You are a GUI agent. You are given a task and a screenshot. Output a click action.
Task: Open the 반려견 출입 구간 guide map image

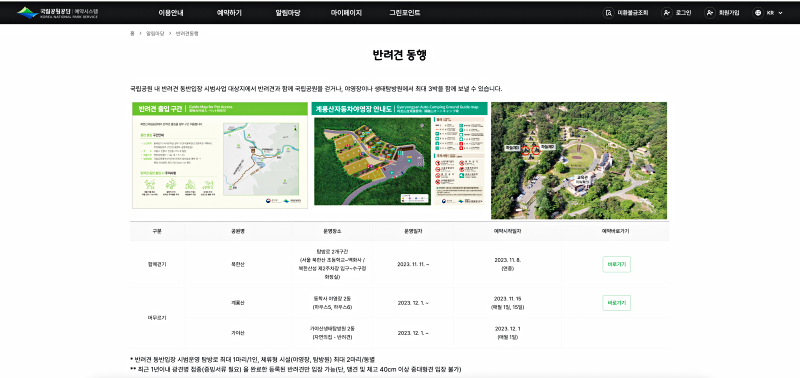220,155
